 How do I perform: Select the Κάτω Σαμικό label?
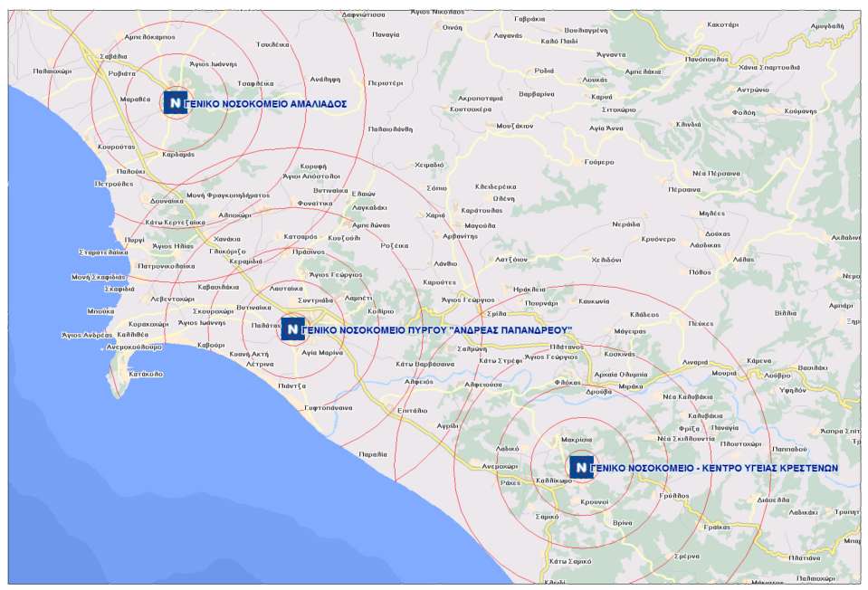570,561
